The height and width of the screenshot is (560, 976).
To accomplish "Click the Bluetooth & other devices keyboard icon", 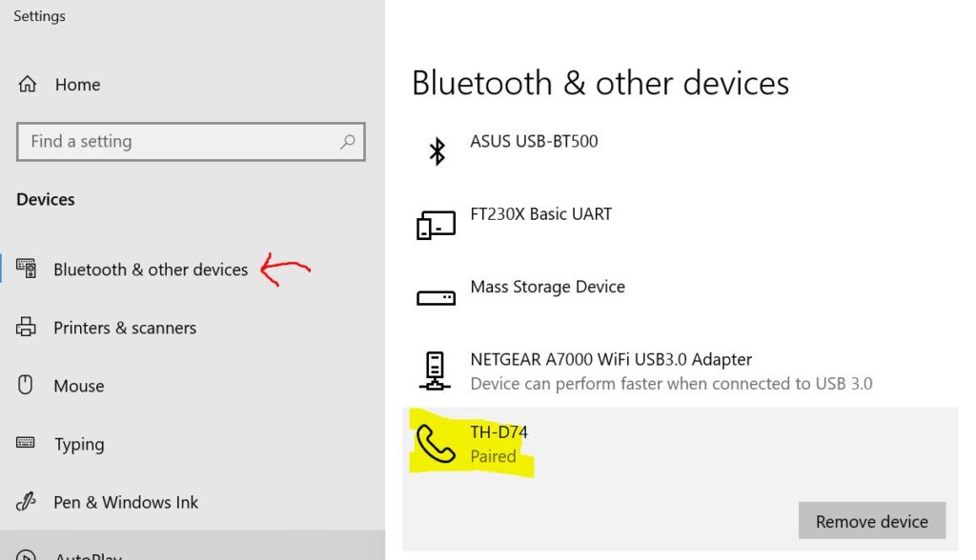I will point(26,269).
